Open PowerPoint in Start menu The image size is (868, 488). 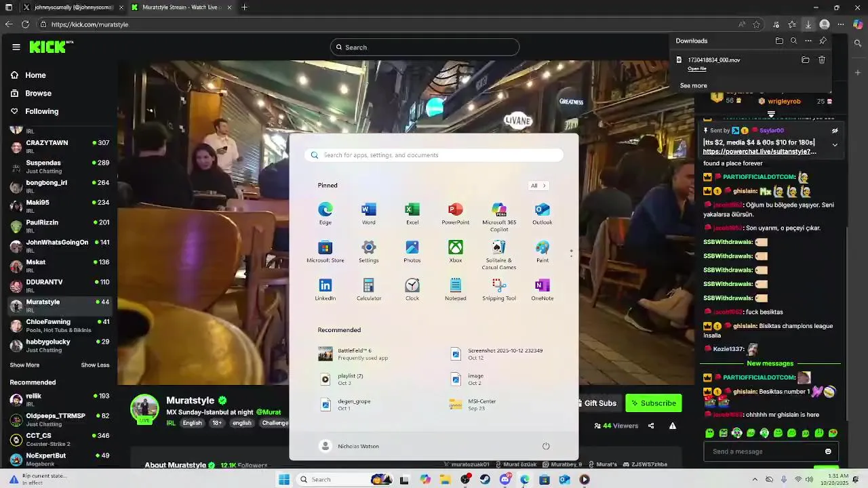[456, 213]
